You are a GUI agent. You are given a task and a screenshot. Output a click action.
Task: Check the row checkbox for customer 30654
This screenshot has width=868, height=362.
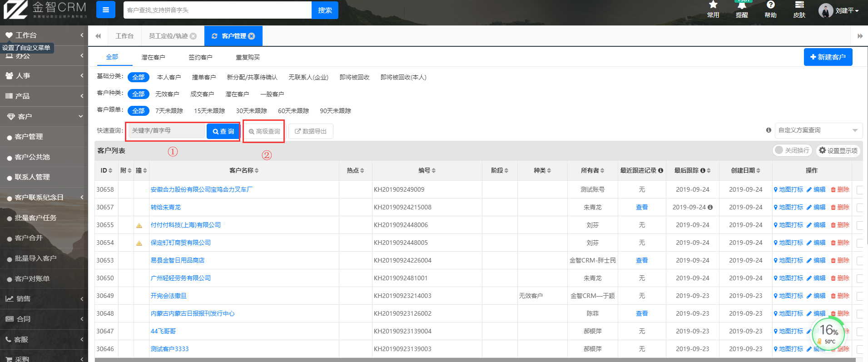pyautogui.click(x=859, y=243)
